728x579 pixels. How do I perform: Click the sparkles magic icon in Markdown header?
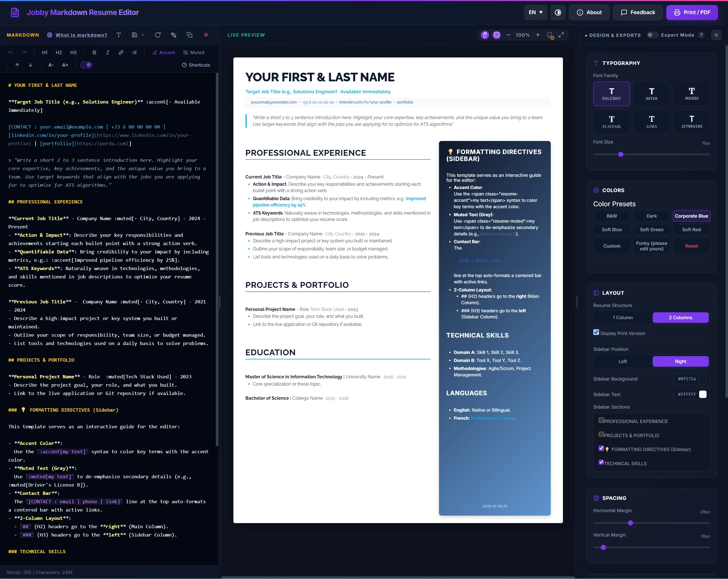174,35
